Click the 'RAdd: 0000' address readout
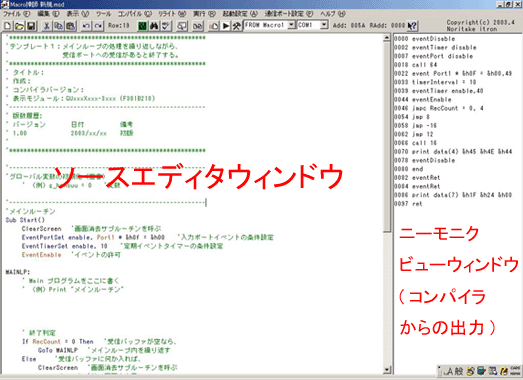 [387, 25]
